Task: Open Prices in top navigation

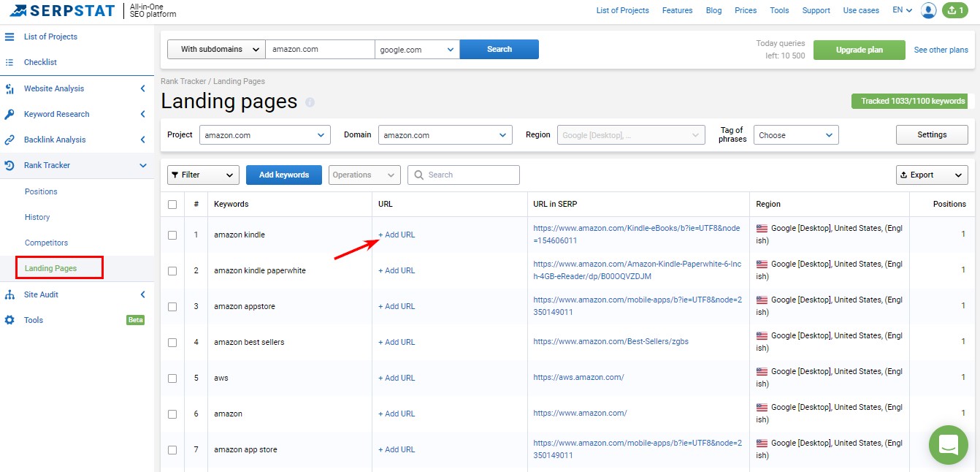Action: click(x=746, y=10)
